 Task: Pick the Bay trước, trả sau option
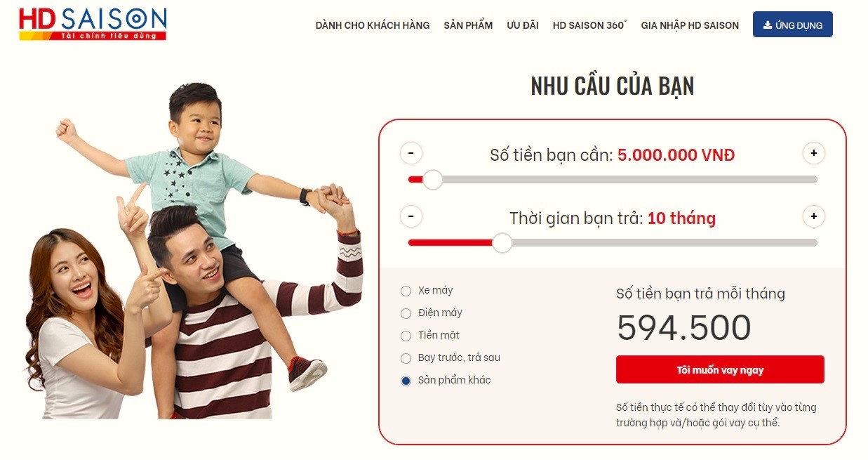pyautogui.click(x=406, y=358)
